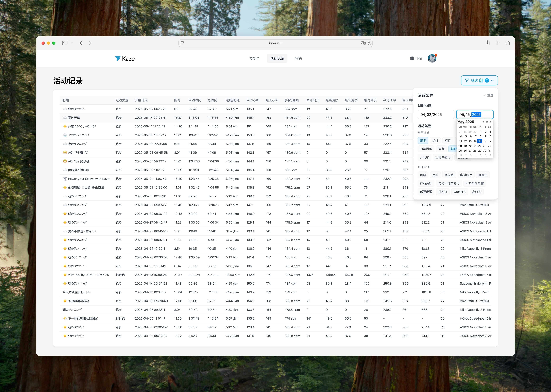Toggle the 跑步 activity type chip
The height and width of the screenshot is (392, 551).
[x=423, y=140]
